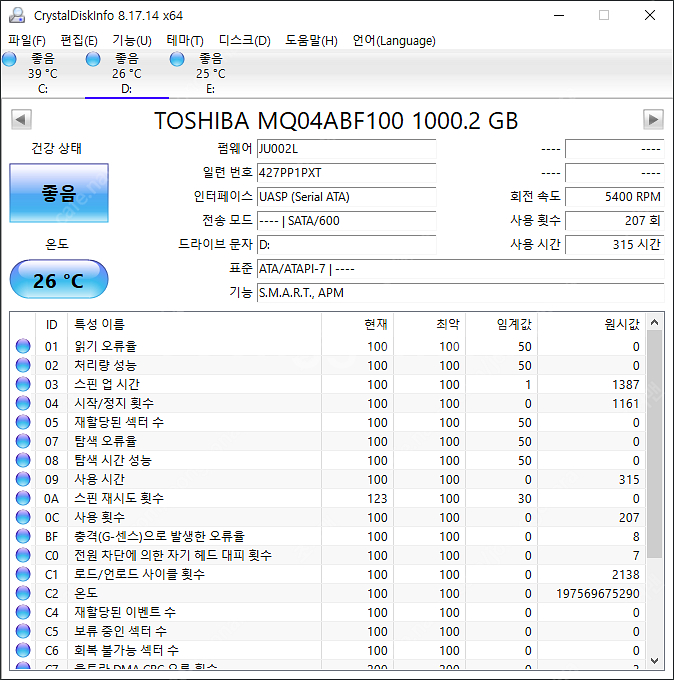The image size is (674, 680).
Task: Click the blue status orb above E: drive
Action: coord(177,59)
